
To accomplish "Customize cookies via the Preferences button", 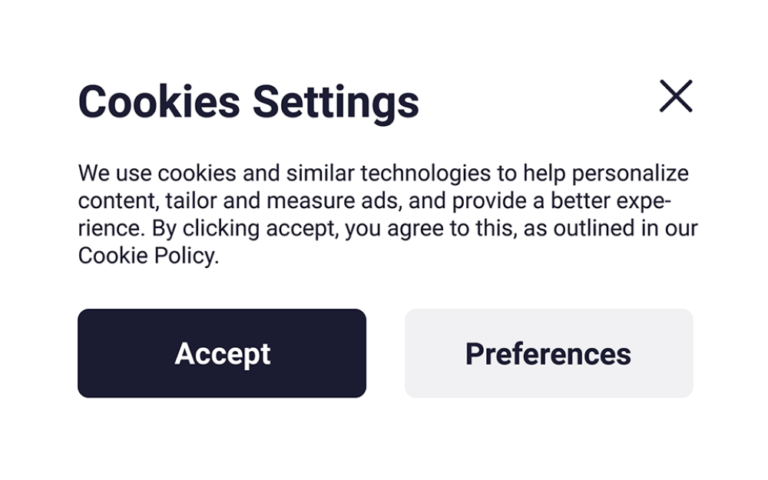I will (x=548, y=353).
